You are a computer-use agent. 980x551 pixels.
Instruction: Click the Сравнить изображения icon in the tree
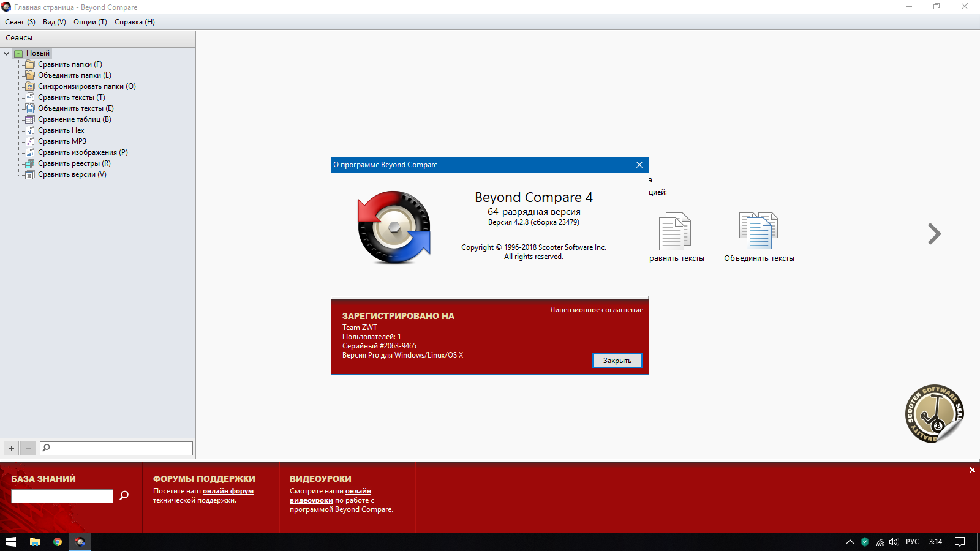29,152
